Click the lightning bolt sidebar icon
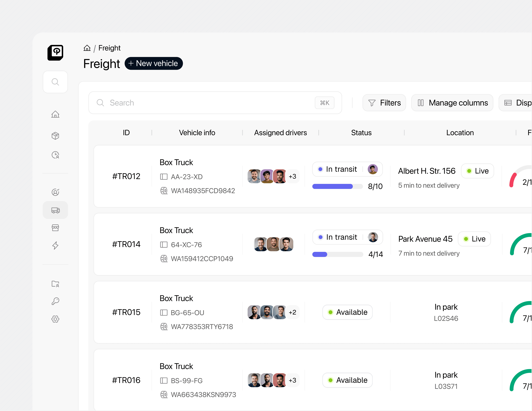Viewport: 532px width, 411px height. pos(55,245)
